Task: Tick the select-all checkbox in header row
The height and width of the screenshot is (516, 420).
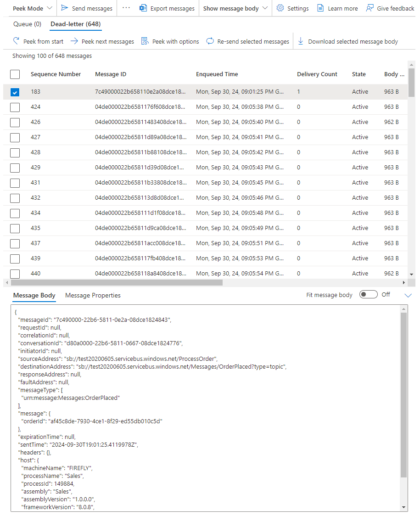Action: [x=15, y=74]
